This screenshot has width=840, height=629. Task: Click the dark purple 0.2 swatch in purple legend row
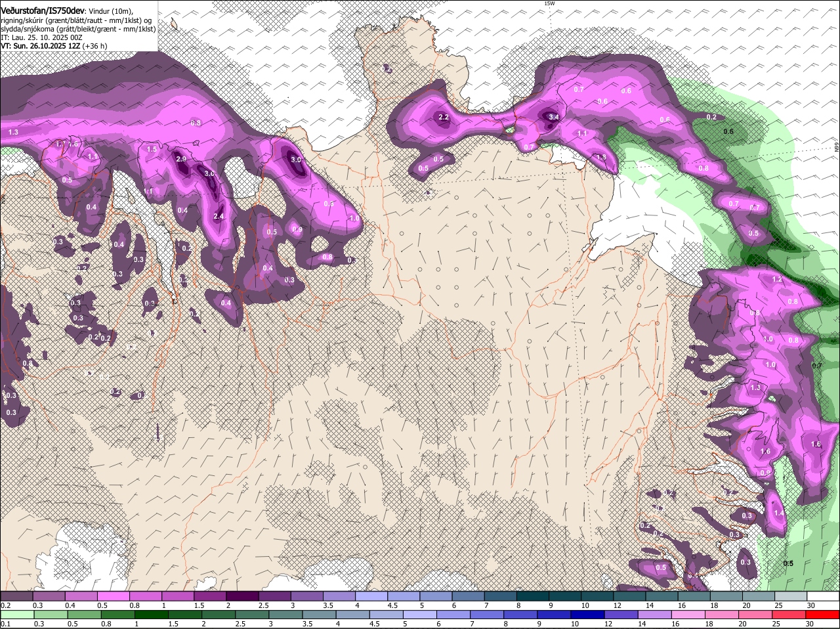click(16, 596)
